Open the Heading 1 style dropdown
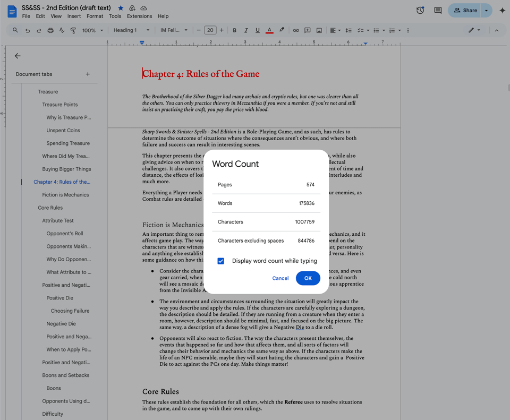The width and height of the screenshot is (510, 420). pos(131,30)
